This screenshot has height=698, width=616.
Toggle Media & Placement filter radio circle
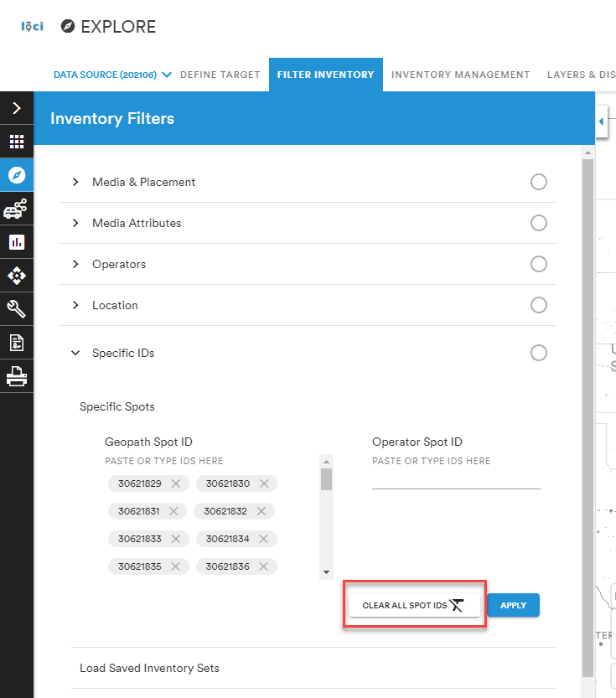(539, 182)
